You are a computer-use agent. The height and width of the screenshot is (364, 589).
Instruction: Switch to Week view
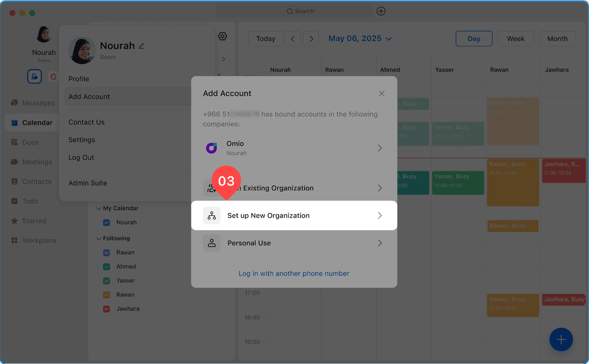pos(515,39)
